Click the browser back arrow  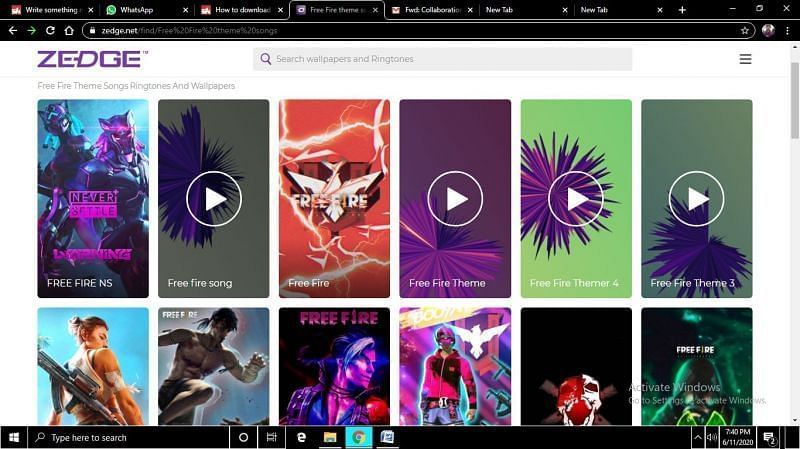13,30
